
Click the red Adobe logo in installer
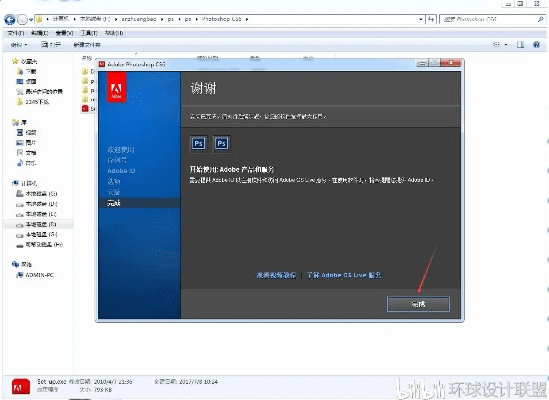(116, 87)
